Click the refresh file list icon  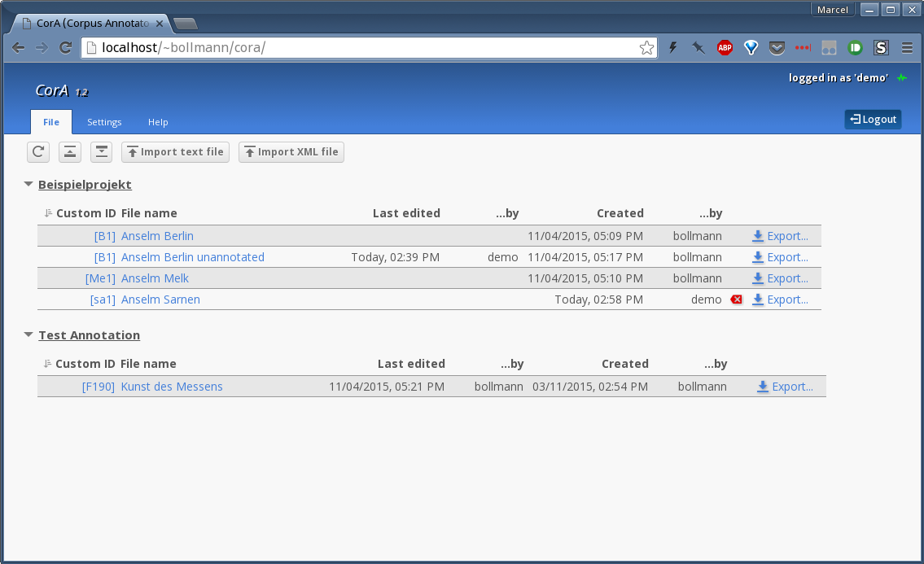coord(38,151)
